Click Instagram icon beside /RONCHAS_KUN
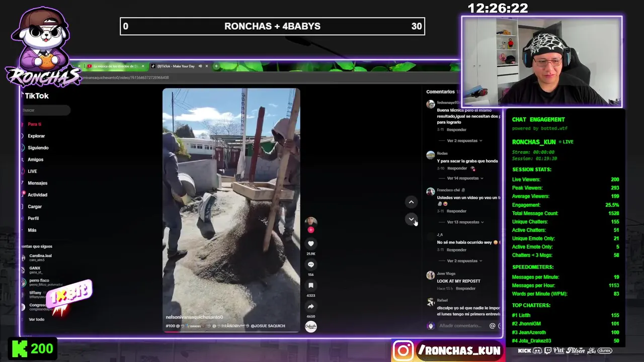This screenshot has height=362, width=644. 403,350
